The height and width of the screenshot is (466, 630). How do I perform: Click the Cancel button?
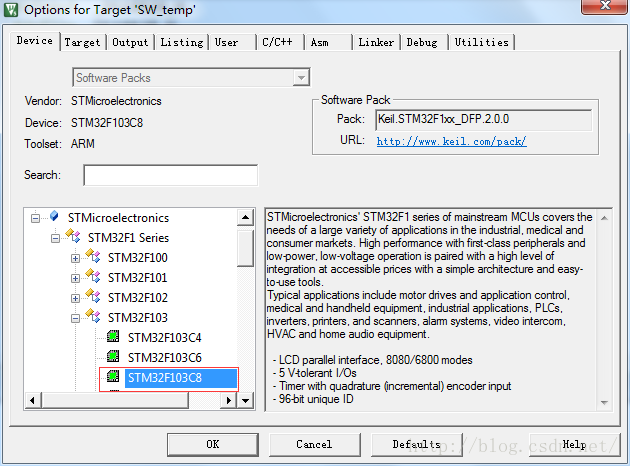315,444
